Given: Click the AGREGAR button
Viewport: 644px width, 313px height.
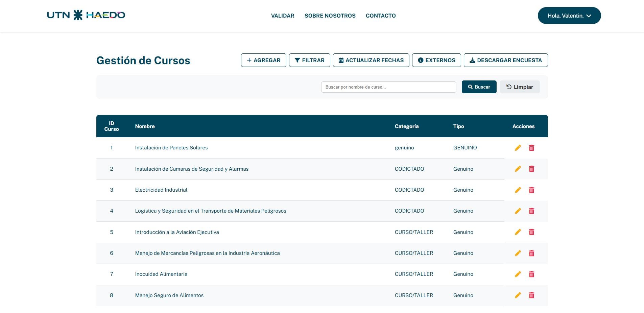Looking at the screenshot, I should tap(263, 60).
